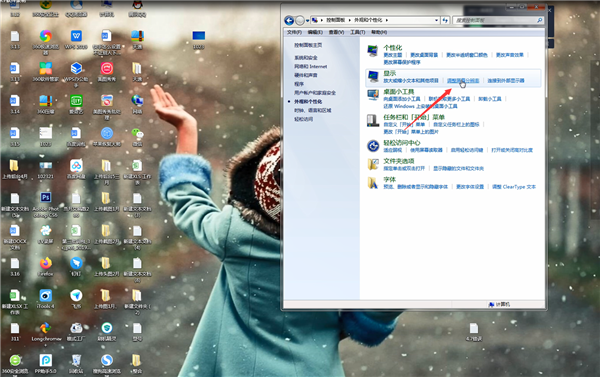Click the 卸载小工具 link
Viewport: 600px width, 377px height.
(490, 99)
